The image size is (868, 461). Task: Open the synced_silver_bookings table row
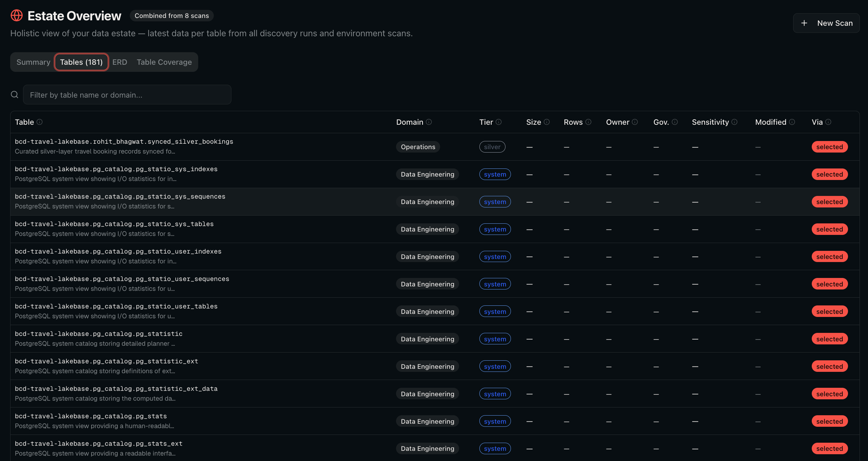tap(435, 147)
